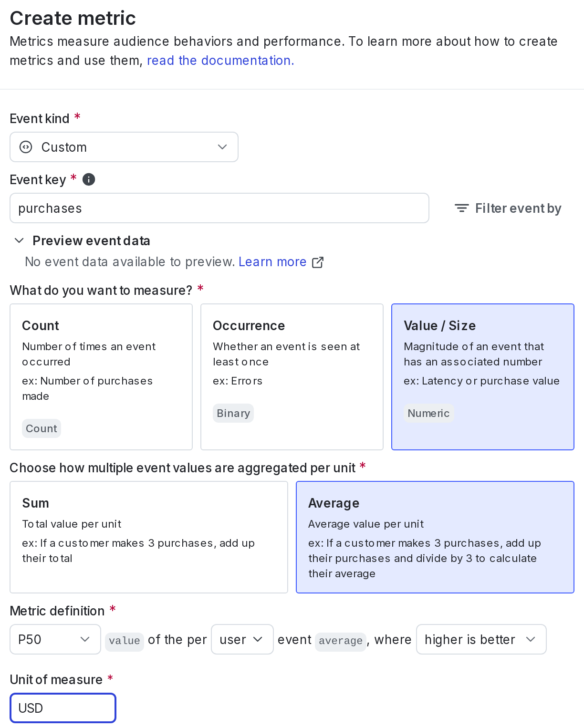Click the chevron in the Event kind selector

point(222,147)
